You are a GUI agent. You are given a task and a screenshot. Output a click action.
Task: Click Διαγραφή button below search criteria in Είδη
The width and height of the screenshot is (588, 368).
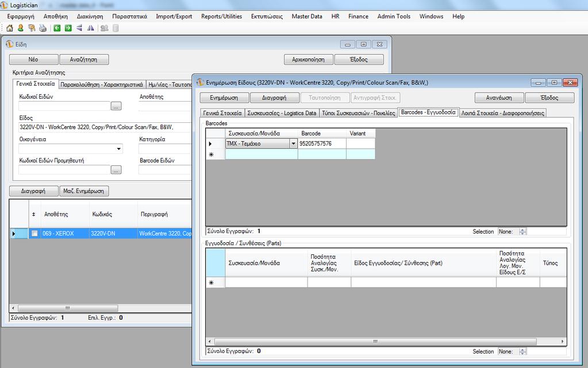33,191
